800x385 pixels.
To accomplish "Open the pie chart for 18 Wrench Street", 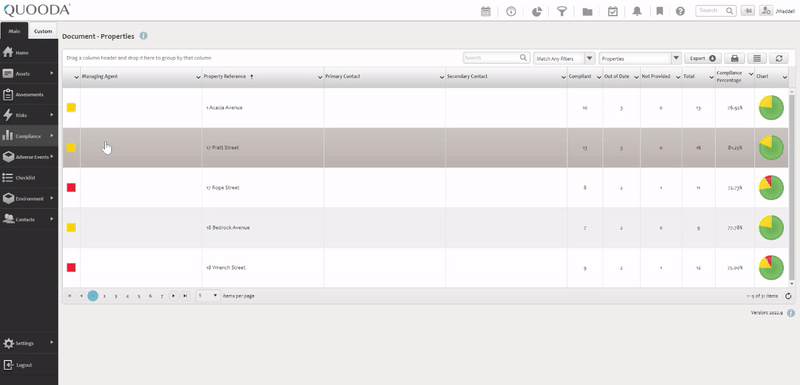I will click(x=771, y=268).
